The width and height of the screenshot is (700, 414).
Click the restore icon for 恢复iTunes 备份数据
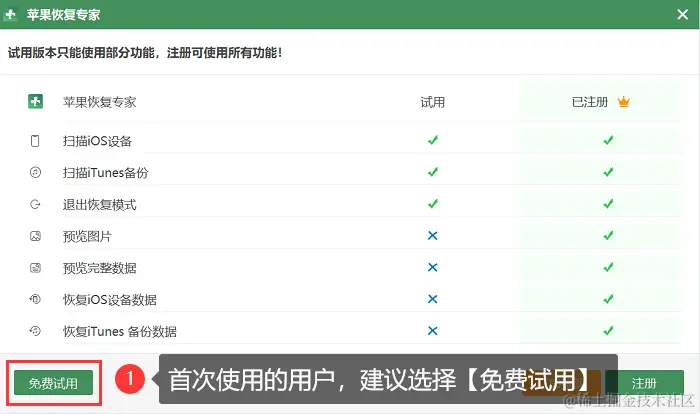tap(35, 330)
